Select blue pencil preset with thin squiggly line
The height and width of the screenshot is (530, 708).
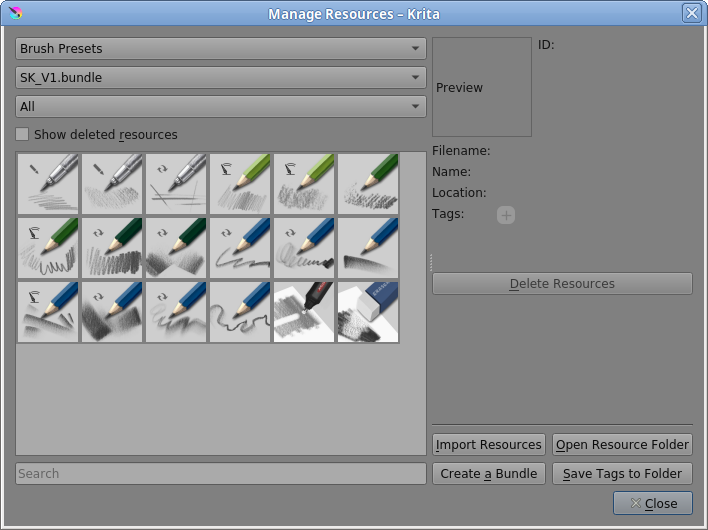click(240, 312)
